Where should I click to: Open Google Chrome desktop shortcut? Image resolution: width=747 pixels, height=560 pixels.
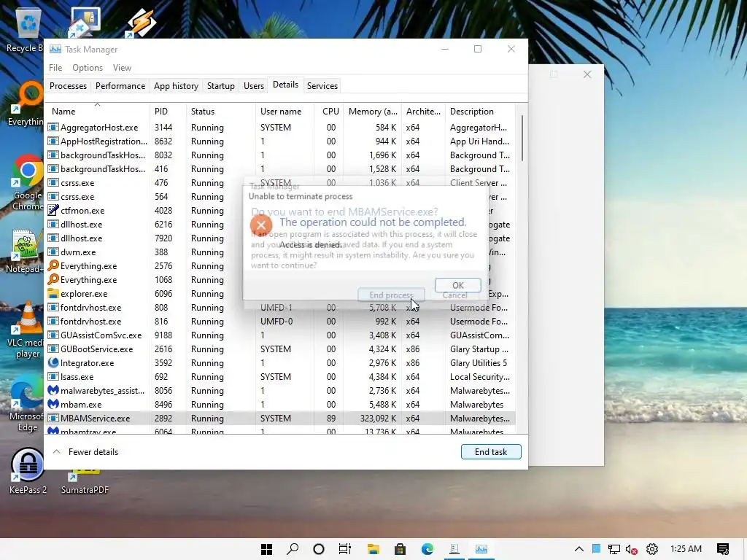coord(28,182)
